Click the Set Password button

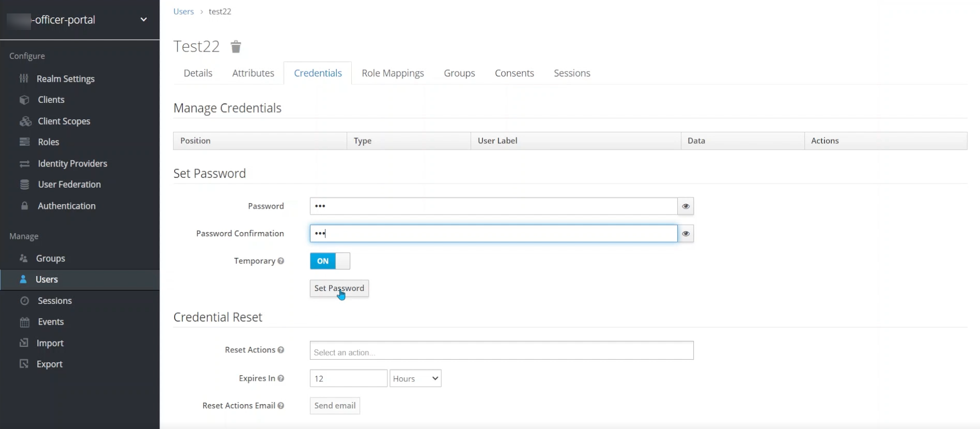339,288
